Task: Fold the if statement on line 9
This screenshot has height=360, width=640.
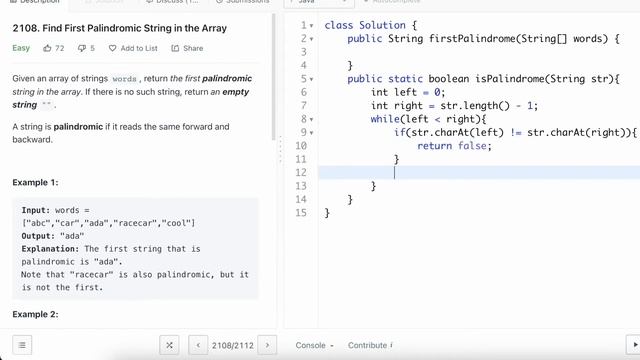Action: 311,133
